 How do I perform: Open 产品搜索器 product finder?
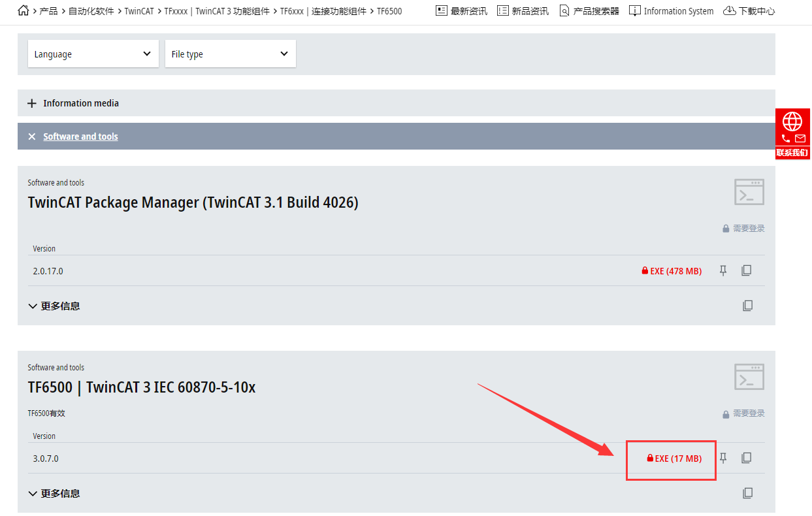coord(589,11)
